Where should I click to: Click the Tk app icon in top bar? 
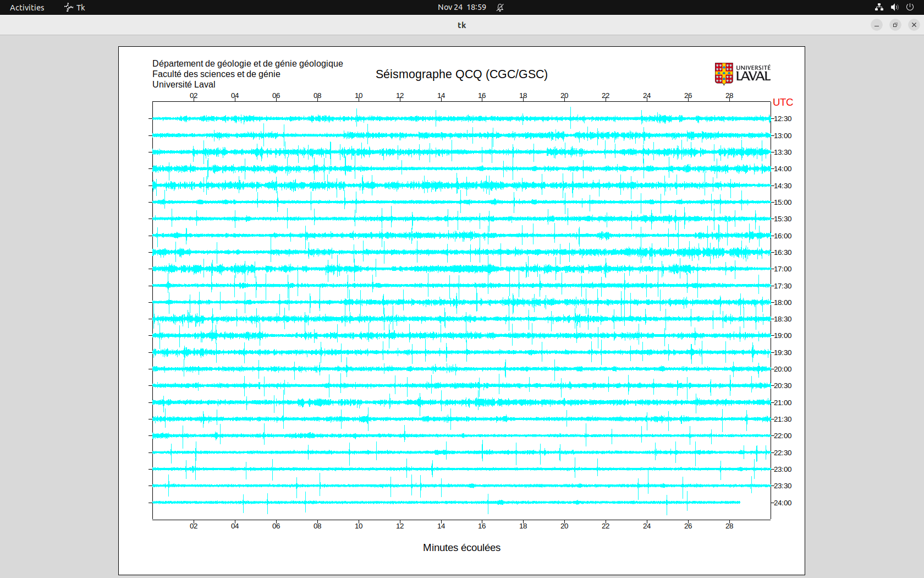pos(69,7)
